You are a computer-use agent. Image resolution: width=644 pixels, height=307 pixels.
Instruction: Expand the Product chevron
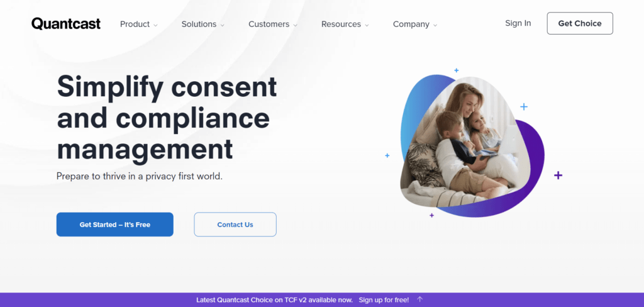point(156,25)
